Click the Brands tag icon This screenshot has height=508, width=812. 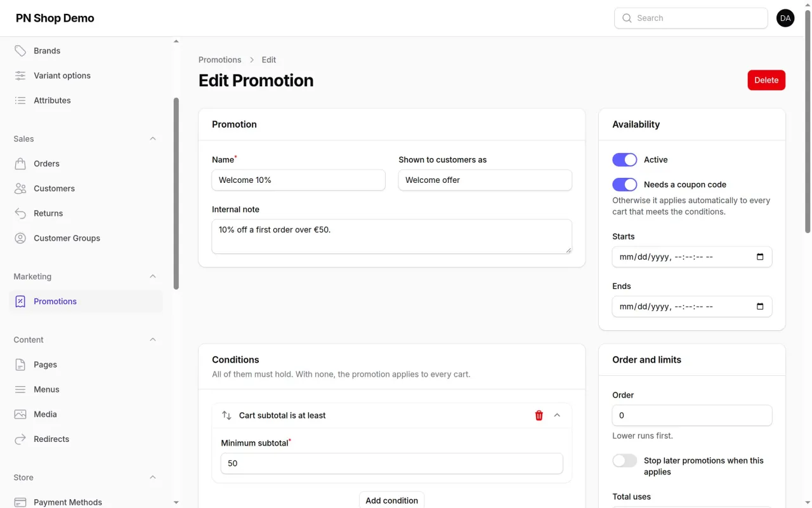click(x=20, y=51)
